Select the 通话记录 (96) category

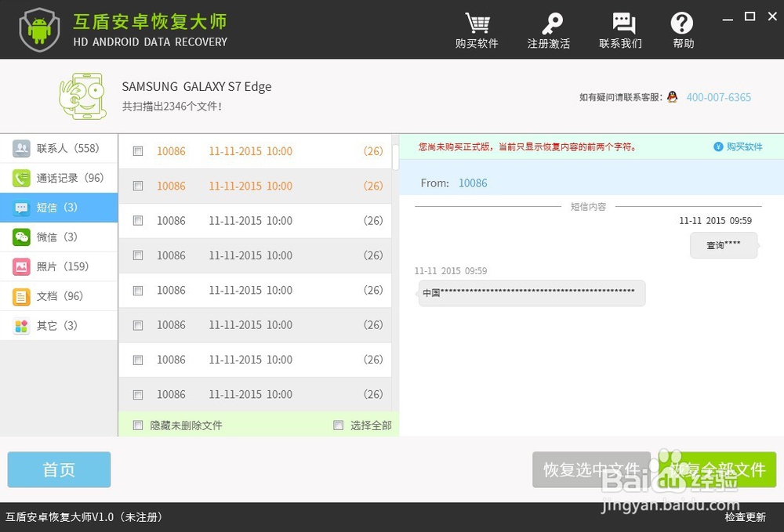click(59, 178)
